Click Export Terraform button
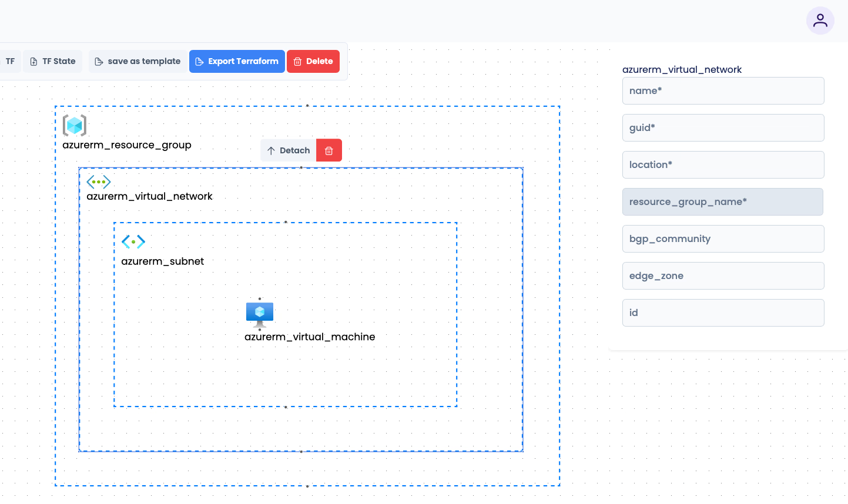The height and width of the screenshot is (504, 848). [237, 61]
